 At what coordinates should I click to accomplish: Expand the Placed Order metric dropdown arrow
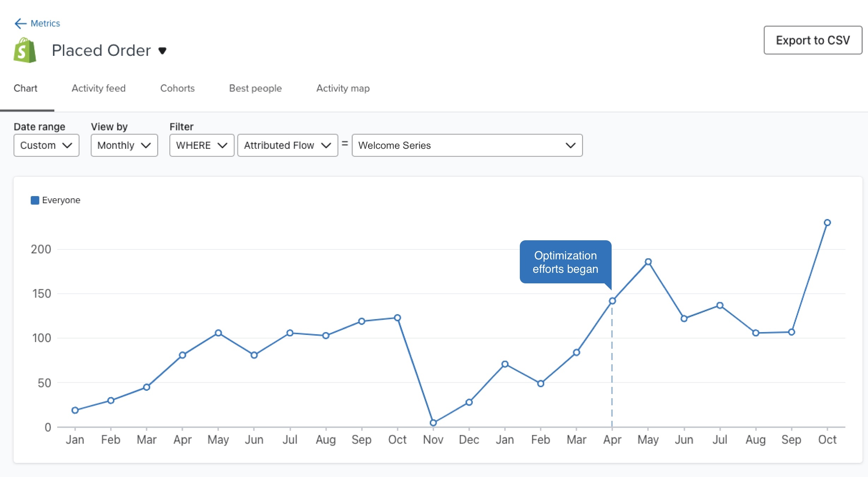[162, 51]
